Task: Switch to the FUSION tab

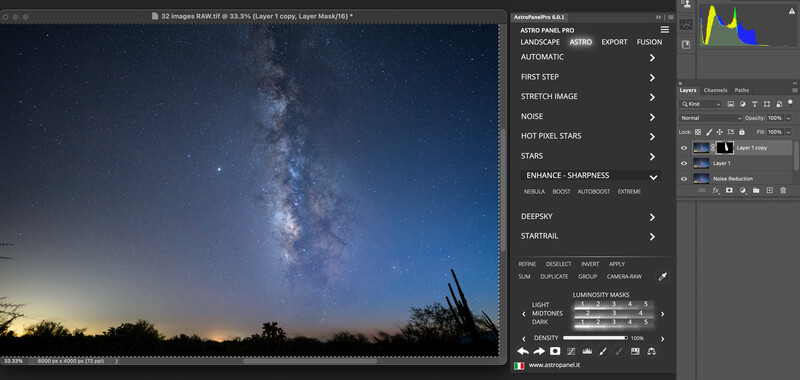Action: click(649, 42)
